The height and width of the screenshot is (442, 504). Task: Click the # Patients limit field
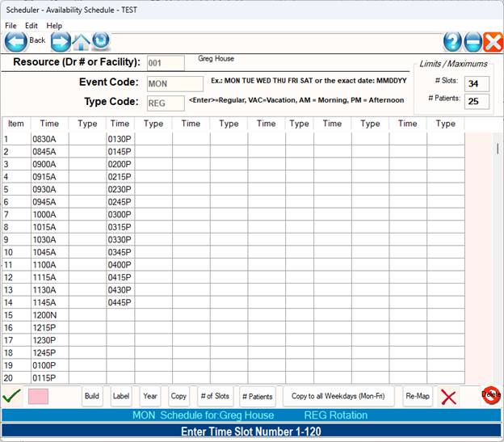[477, 101]
